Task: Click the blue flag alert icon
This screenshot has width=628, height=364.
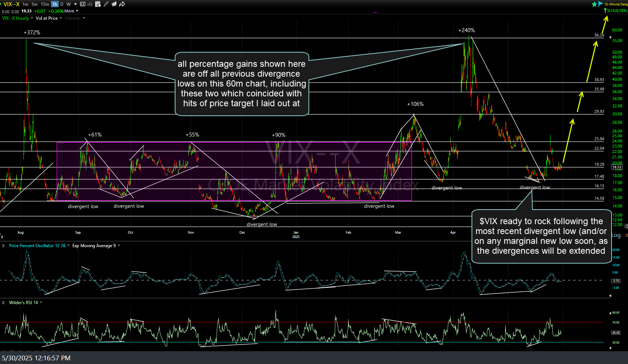Action: click(601, 4)
